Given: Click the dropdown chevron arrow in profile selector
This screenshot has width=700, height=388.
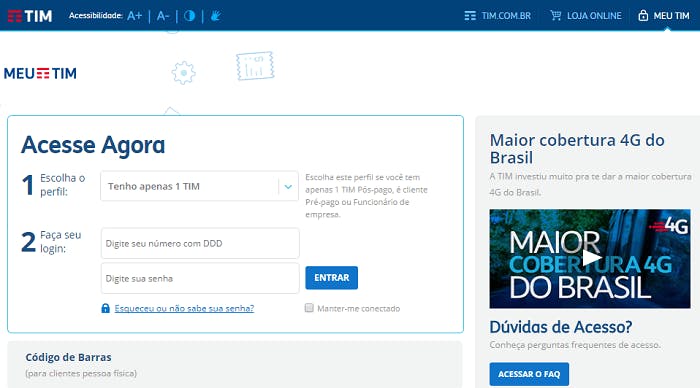Looking at the screenshot, I should (288, 187).
